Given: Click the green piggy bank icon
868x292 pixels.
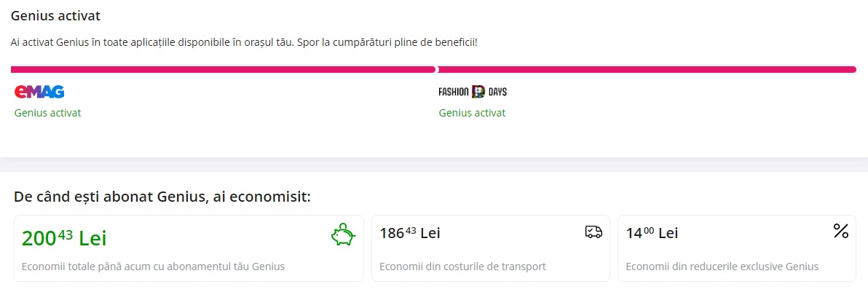Looking at the screenshot, I should click(343, 235).
